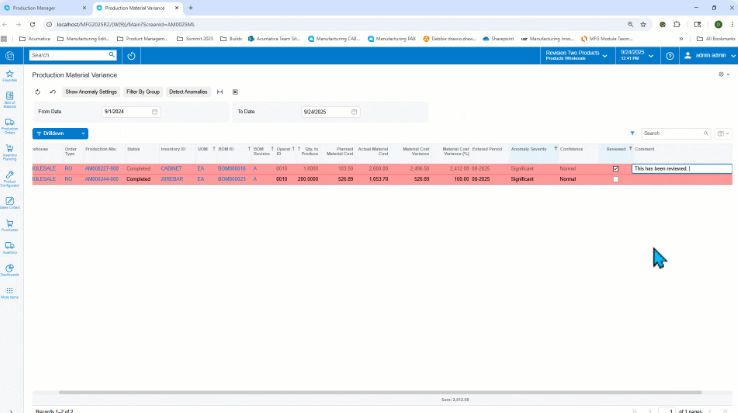
Task: Open production order AM000227-000 link
Action: coord(102,169)
